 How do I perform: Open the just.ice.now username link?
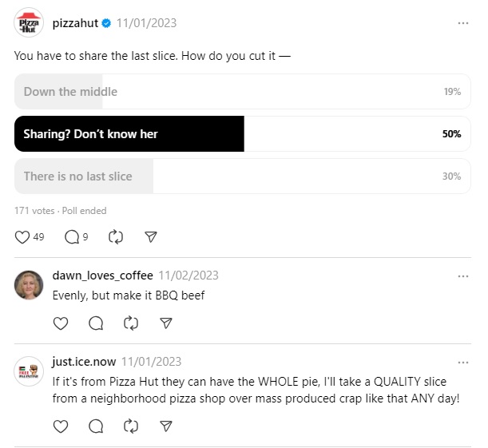pyautogui.click(x=84, y=361)
